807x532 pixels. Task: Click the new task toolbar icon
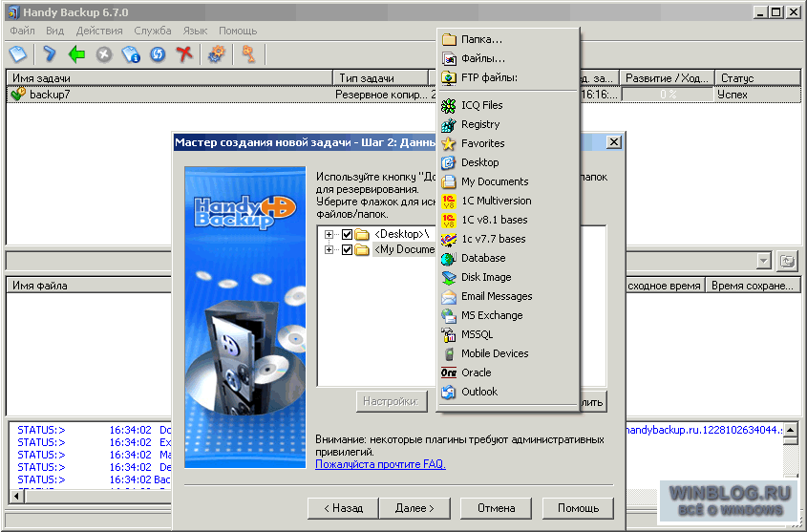click(x=18, y=53)
